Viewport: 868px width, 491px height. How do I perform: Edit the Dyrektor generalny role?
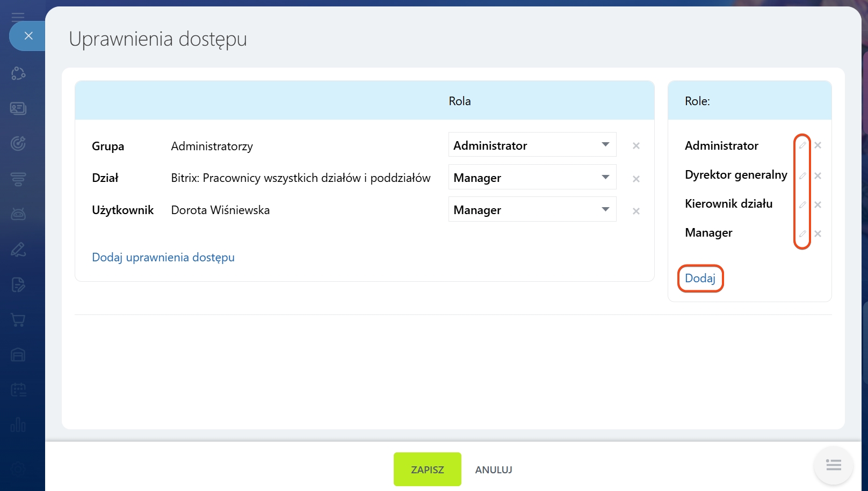[x=802, y=175]
